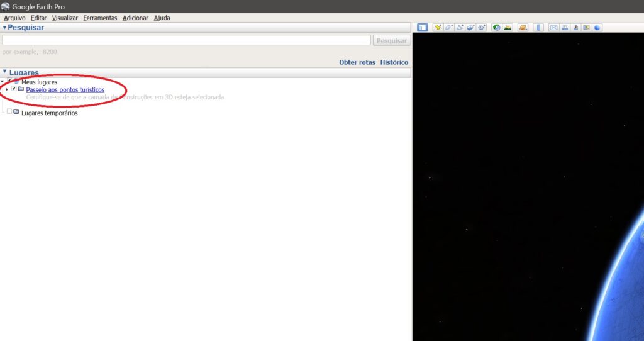Open the planet switcher icon
The width and height of the screenshot is (644, 341).
(523, 28)
